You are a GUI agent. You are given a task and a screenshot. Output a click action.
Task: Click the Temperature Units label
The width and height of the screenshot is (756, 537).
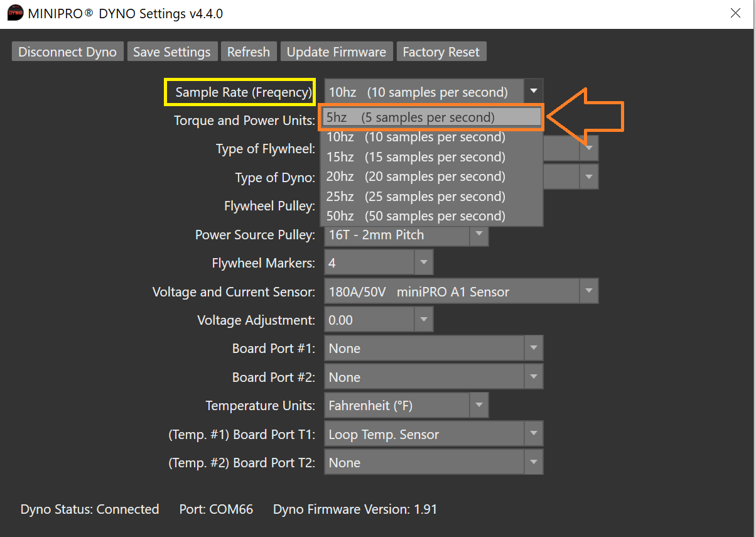tap(261, 406)
